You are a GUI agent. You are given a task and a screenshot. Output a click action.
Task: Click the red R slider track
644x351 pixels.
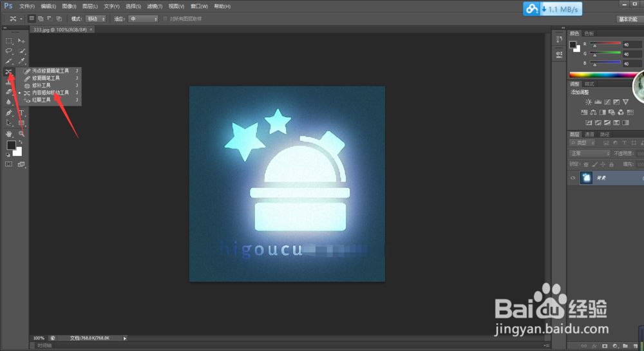click(x=605, y=43)
